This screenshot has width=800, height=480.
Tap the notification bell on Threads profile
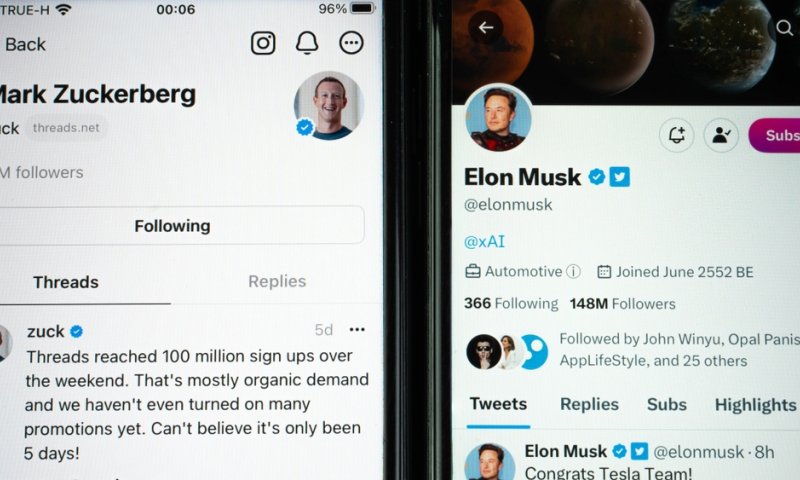point(307,43)
